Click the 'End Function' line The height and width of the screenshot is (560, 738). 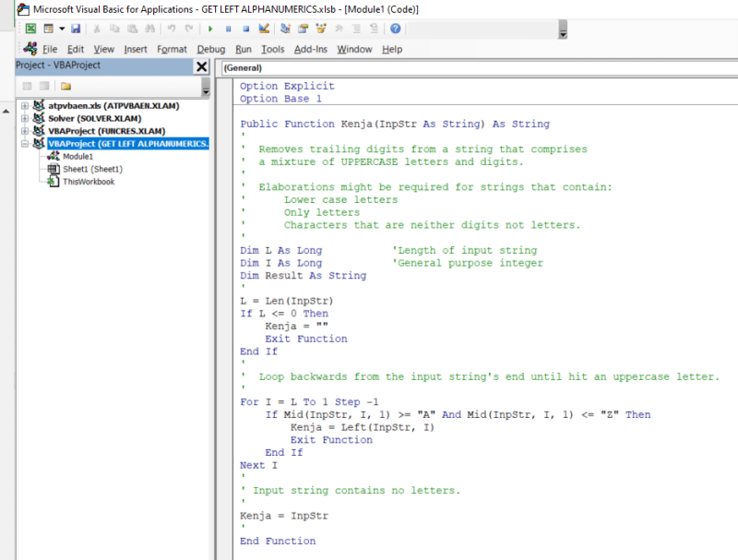(278, 542)
